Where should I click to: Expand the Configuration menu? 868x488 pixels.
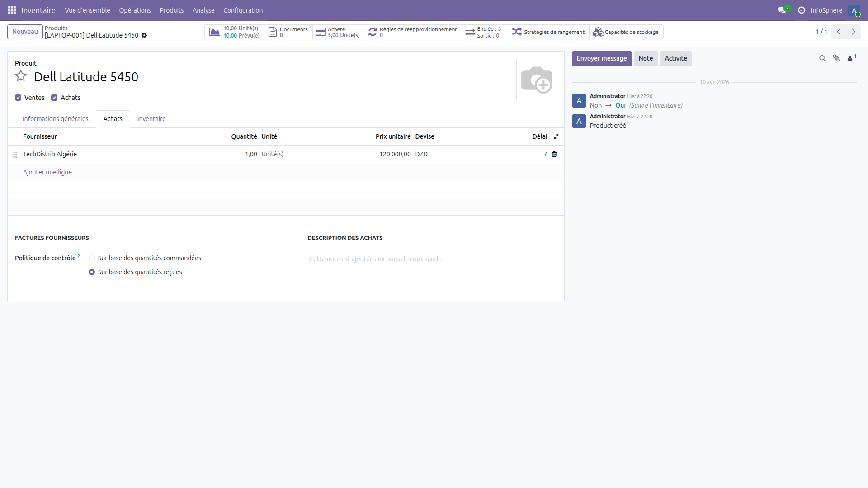(x=243, y=10)
